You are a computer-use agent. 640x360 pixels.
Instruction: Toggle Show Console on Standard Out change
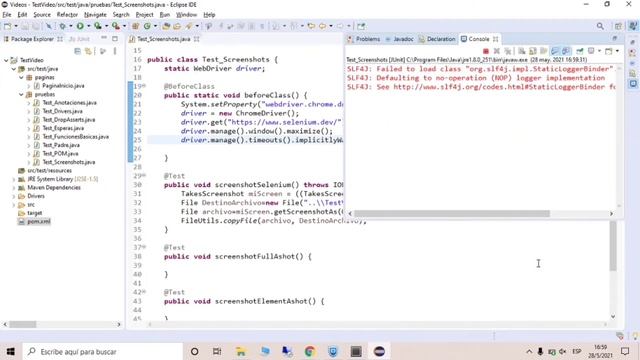click(555, 51)
